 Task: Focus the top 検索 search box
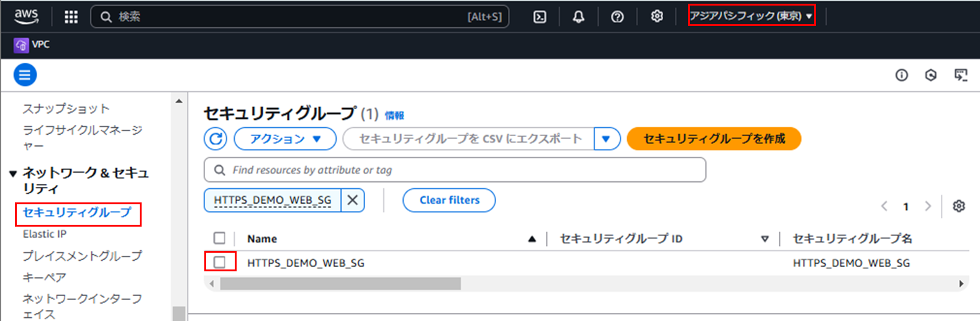(x=300, y=17)
